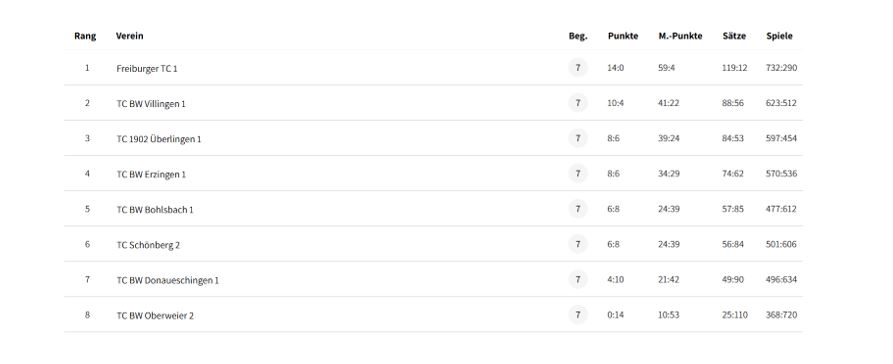
Task: Click the Rang column header
Action: coord(85,36)
